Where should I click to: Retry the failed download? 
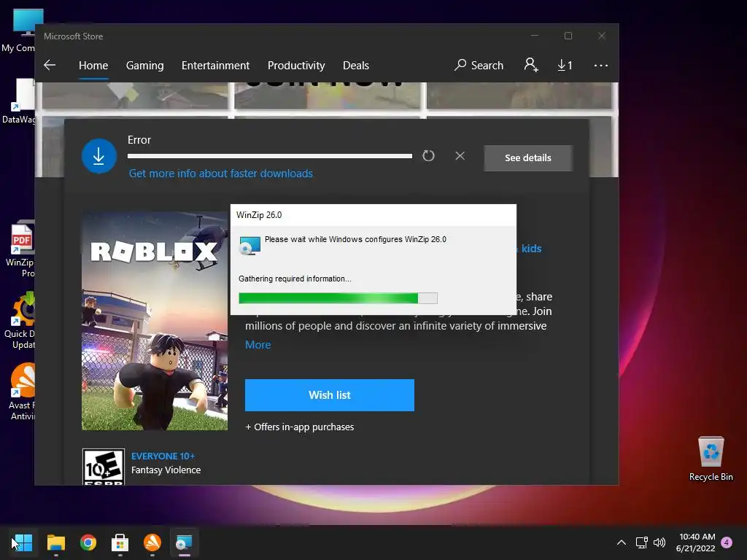click(x=428, y=156)
